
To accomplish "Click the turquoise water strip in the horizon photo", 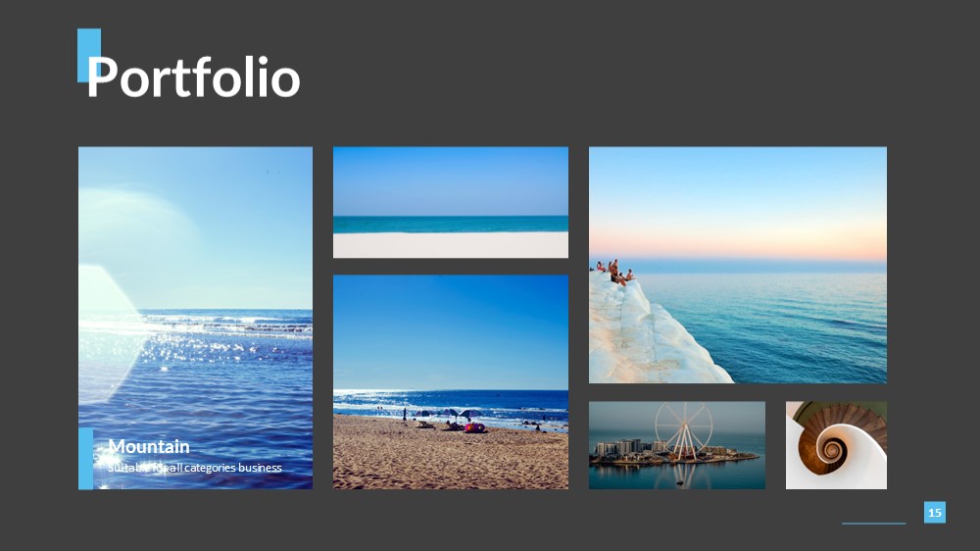I will [x=451, y=224].
